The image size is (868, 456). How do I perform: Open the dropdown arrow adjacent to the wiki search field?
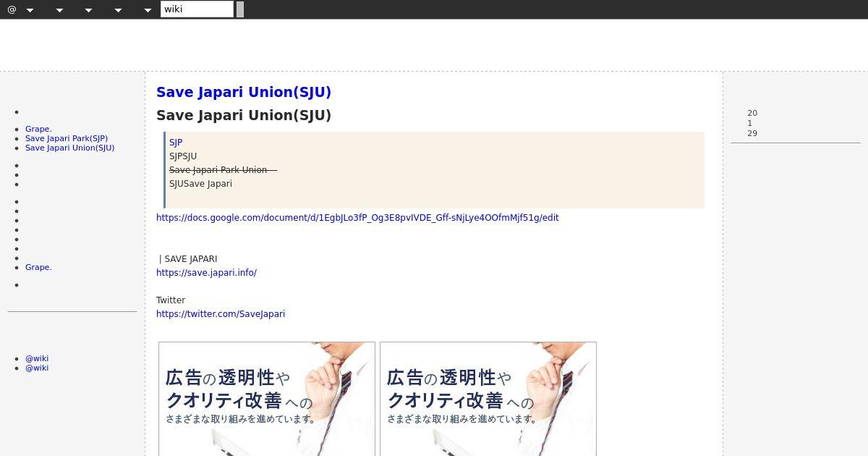148,10
